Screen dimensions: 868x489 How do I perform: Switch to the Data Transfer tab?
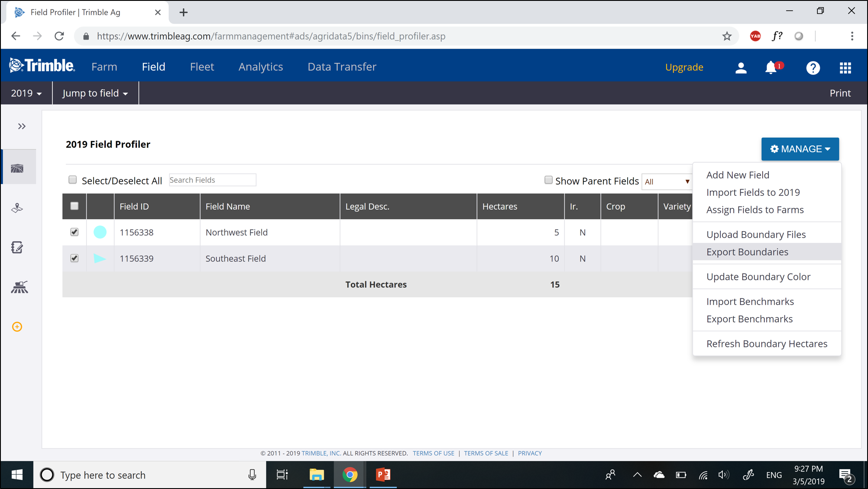click(x=342, y=67)
